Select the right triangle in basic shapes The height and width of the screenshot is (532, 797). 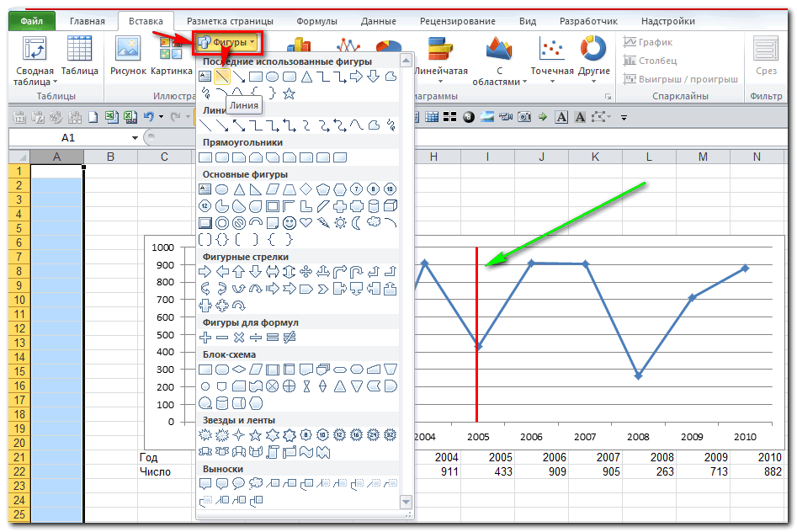(256, 189)
